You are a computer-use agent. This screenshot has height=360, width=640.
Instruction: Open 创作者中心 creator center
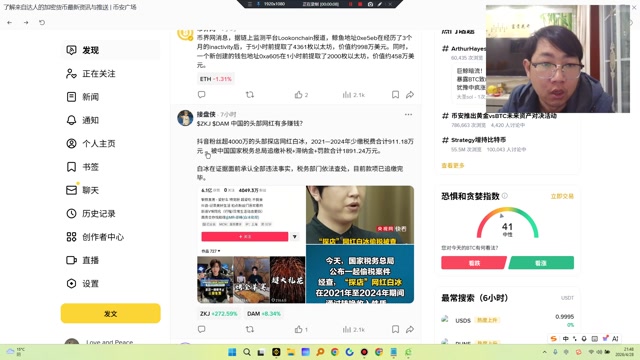click(x=110, y=237)
